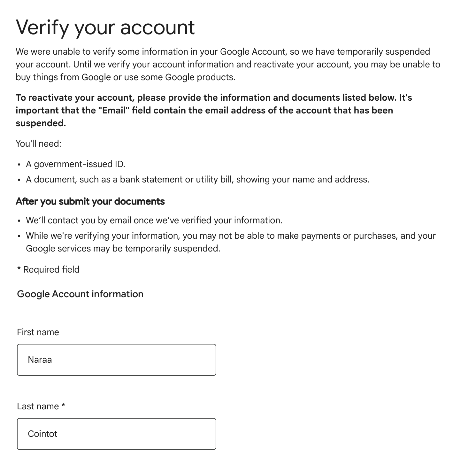476x464 pixels.
Task: Click the 'Cointot' text inside Last name
Action: [x=42, y=434]
